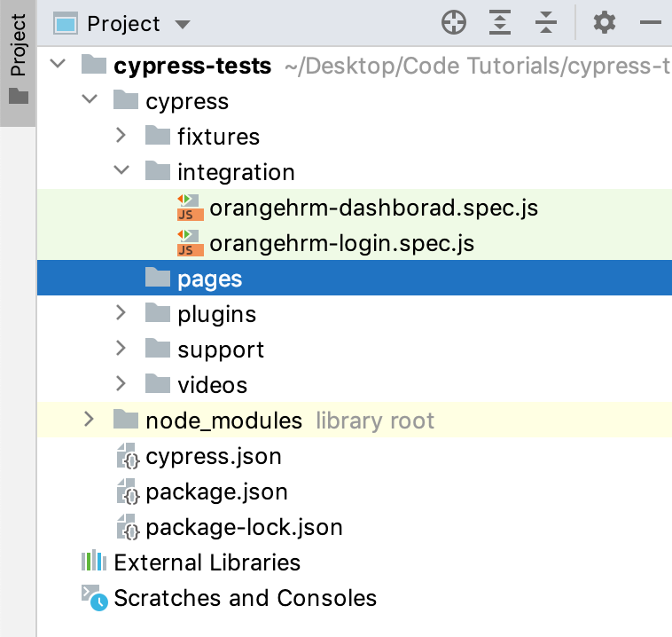Expand the videos folder chevron
Image resolution: width=672 pixels, height=637 pixels.
point(121,385)
